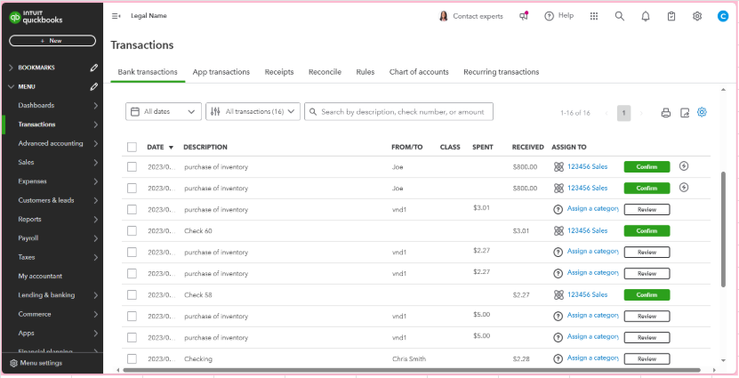Check first $5.00 vnd1 row checkbox

(x=132, y=316)
